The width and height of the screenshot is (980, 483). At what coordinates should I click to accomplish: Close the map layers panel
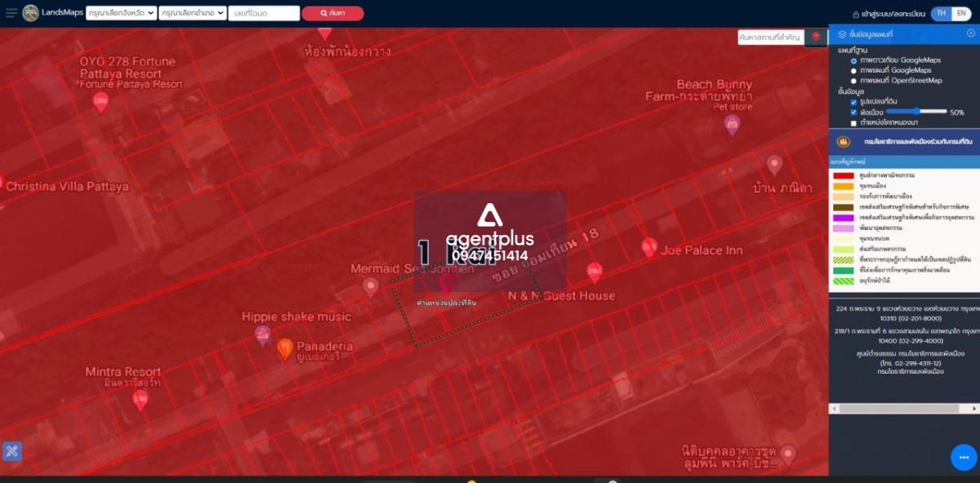(970, 33)
